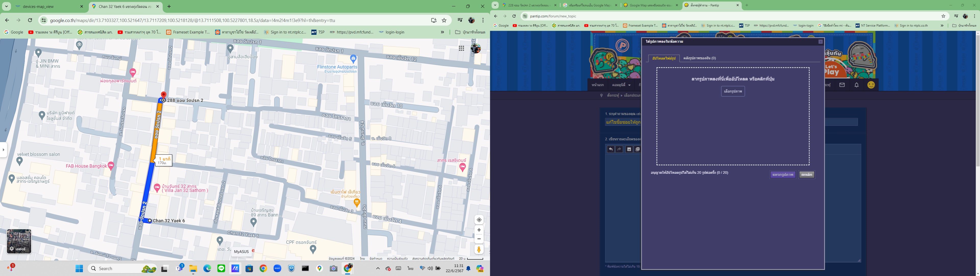The height and width of the screenshot is (276, 980).
Task: Click the Google account avatar on the map
Action: (x=475, y=48)
